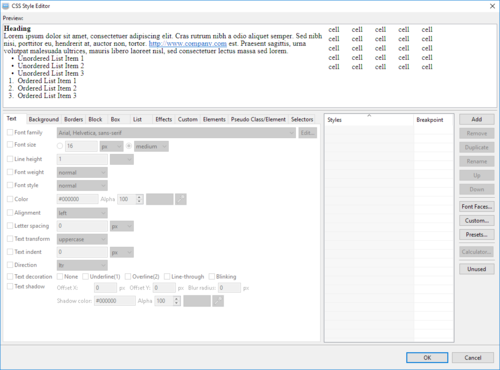The image size is (500, 370).
Task: Toggle the Text indent checkbox
Action: click(x=10, y=252)
